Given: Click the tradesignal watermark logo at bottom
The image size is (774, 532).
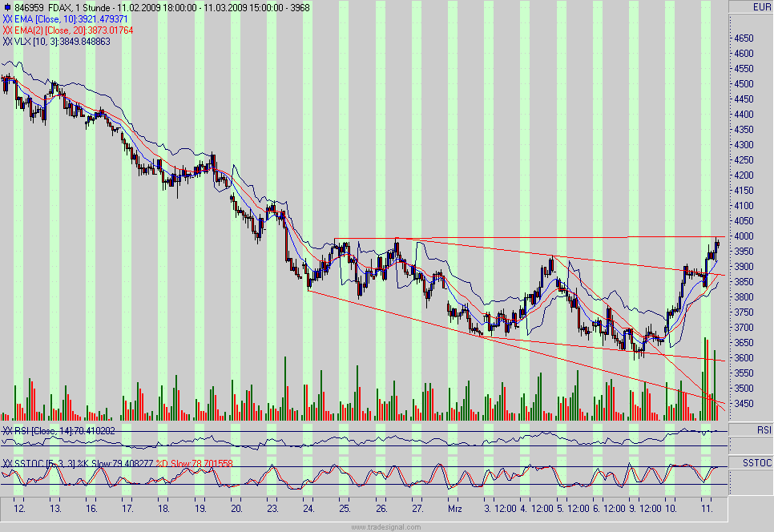Looking at the screenshot, I should tap(386, 525).
